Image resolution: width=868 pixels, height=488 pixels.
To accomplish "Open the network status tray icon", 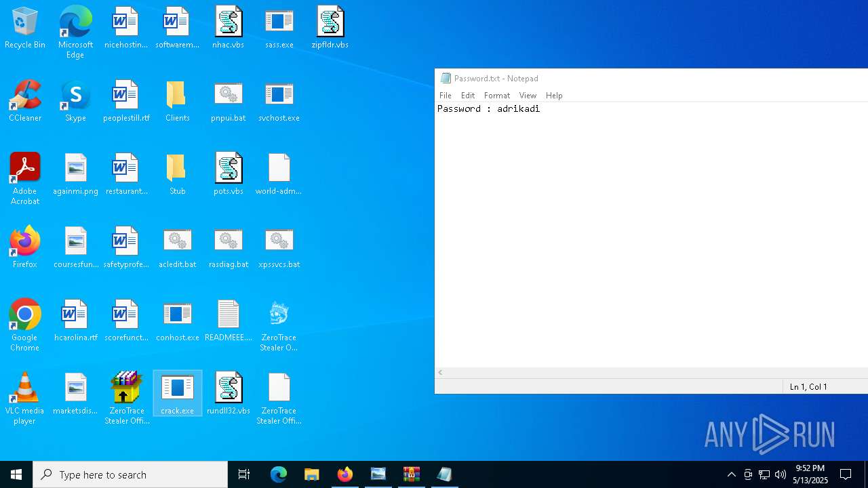I will [764, 474].
